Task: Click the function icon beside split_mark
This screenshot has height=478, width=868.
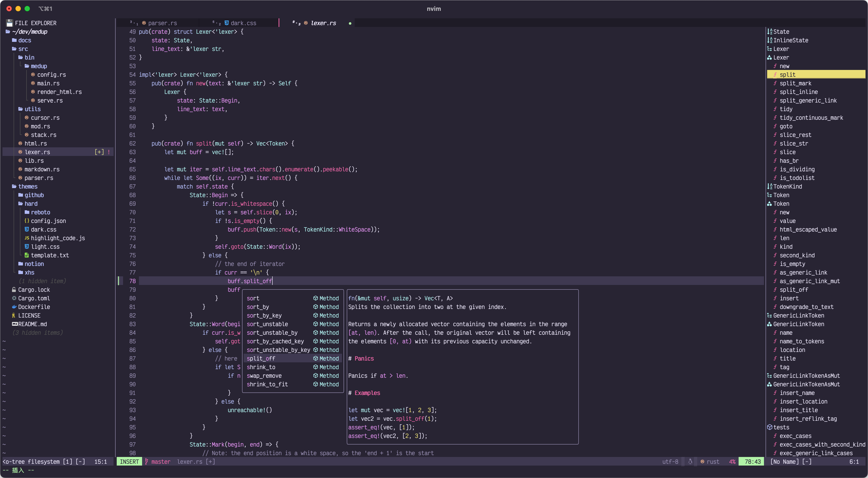Action: coord(775,83)
